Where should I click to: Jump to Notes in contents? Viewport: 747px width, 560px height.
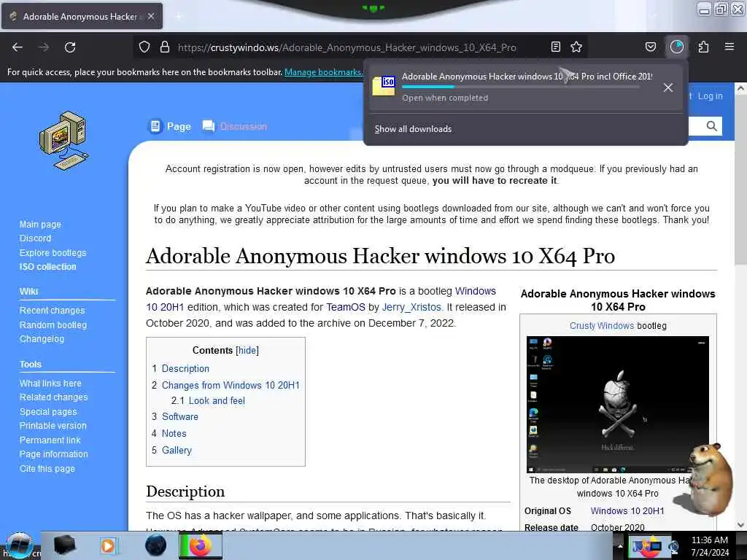(x=174, y=433)
